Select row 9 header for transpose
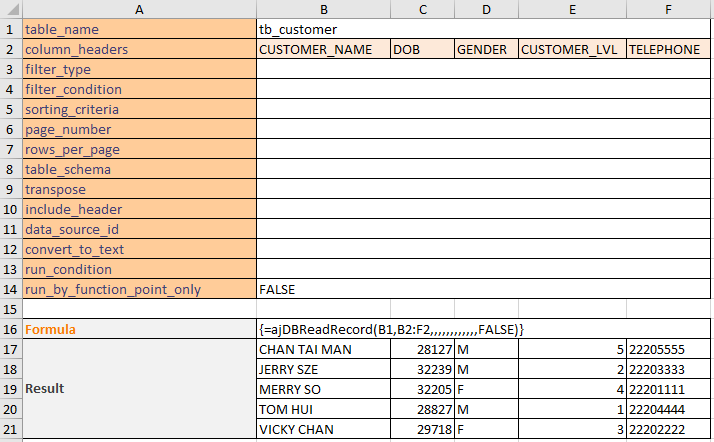The height and width of the screenshot is (442, 714). (x=11, y=189)
